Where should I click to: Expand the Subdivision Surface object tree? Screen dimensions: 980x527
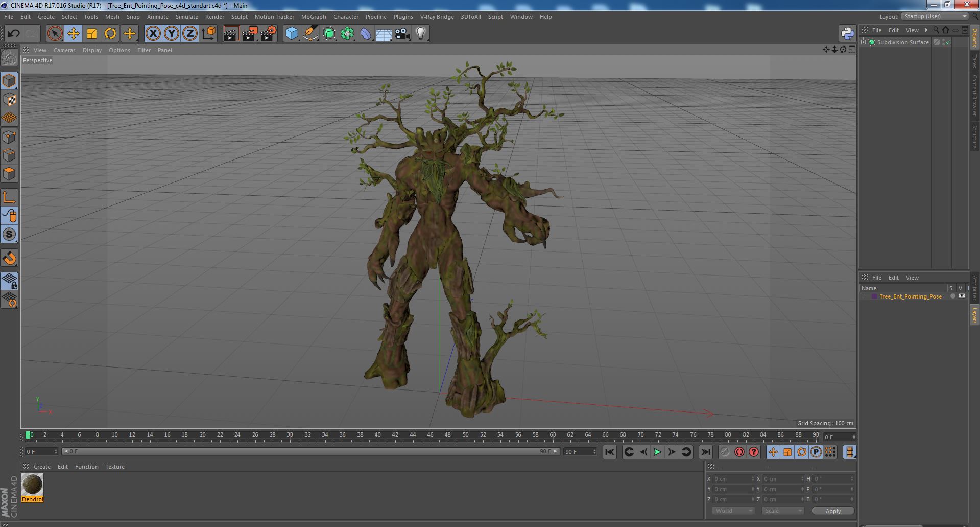pyautogui.click(x=864, y=42)
